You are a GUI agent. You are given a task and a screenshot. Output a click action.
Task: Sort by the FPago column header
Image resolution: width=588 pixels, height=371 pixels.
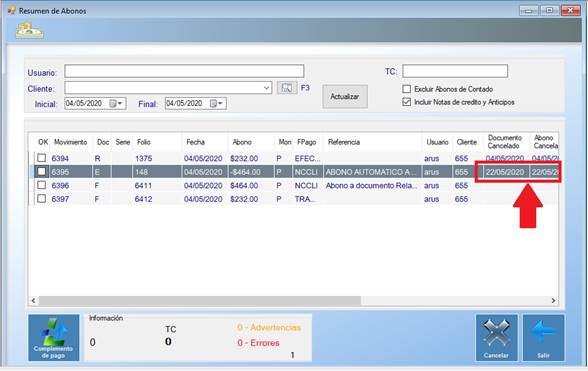(308, 142)
